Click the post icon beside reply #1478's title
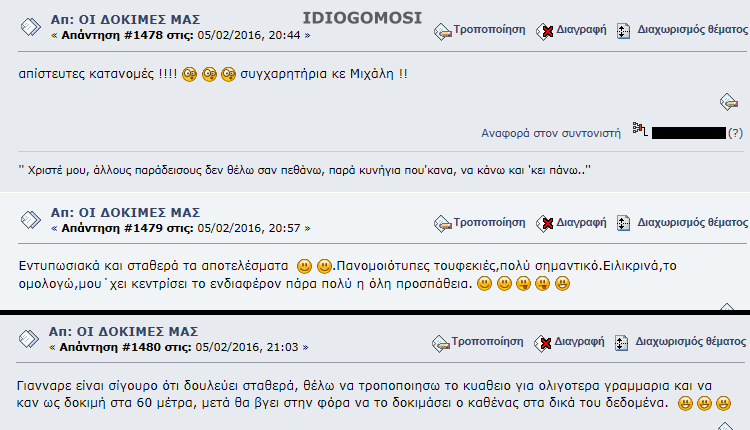750x430 pixels. click(31, 27)
